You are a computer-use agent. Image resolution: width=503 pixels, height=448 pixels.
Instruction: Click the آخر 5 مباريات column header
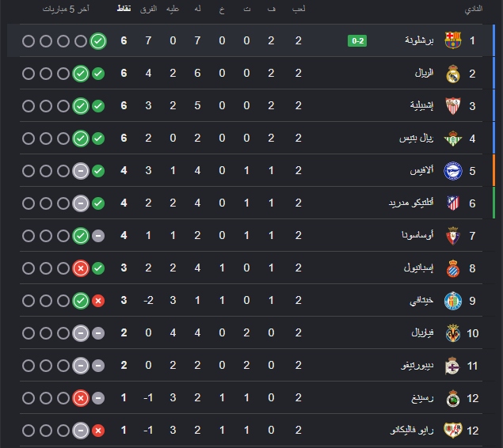pos(66,9)
